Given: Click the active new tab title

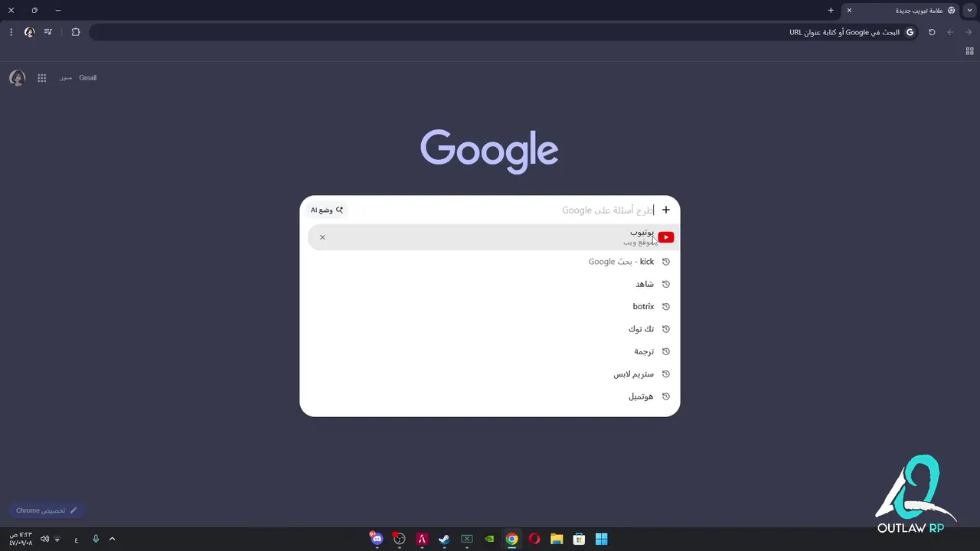Looking at the screenshot, I should tap(919, 11).
